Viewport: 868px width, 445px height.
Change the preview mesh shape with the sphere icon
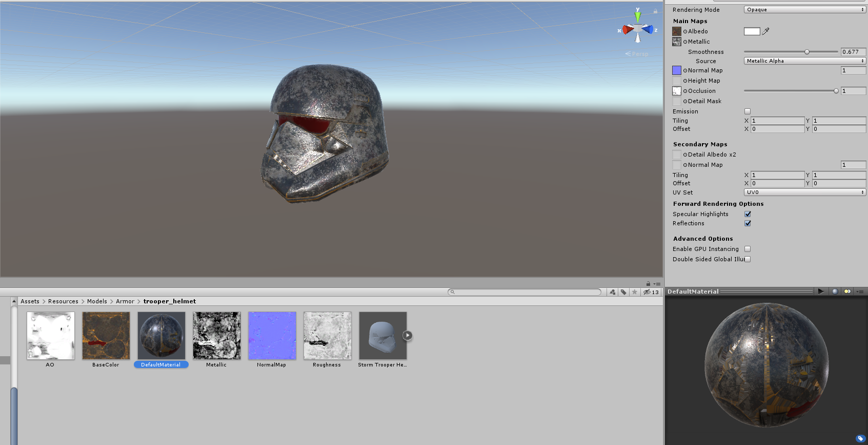pyautogui.click(x=835, y=292)
